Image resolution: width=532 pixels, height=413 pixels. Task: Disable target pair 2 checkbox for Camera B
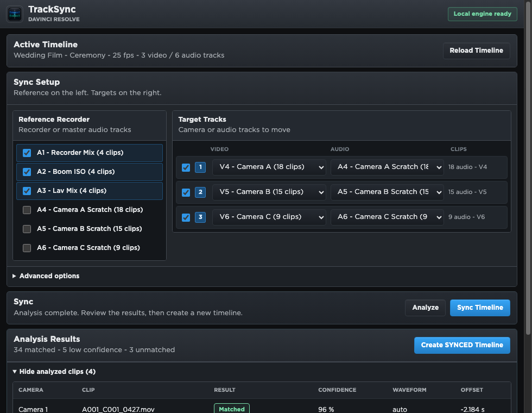(186, 192)
